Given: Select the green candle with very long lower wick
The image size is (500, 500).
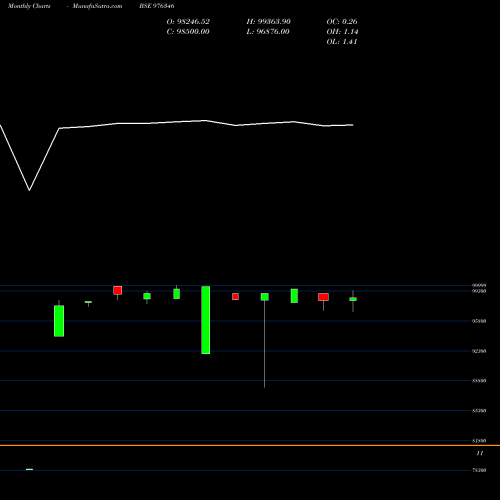Looking at the screenshot, I should [x=265, y=297].
